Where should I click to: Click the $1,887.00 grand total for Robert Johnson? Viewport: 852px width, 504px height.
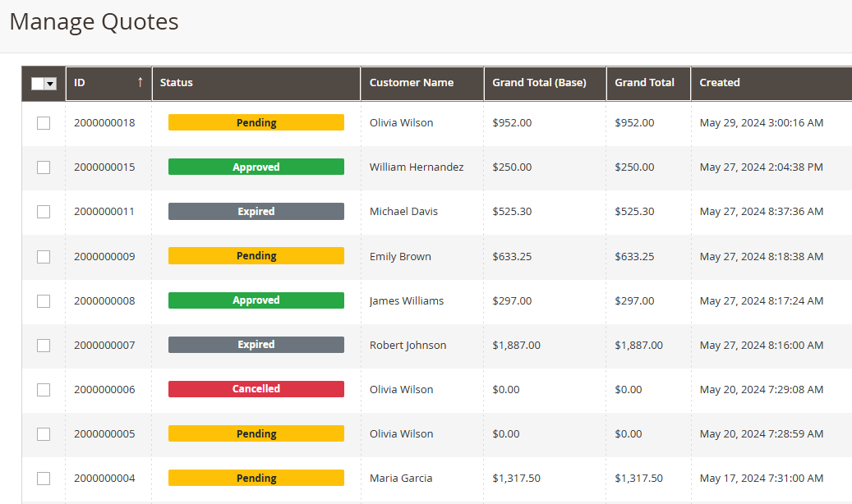(639, 345)
